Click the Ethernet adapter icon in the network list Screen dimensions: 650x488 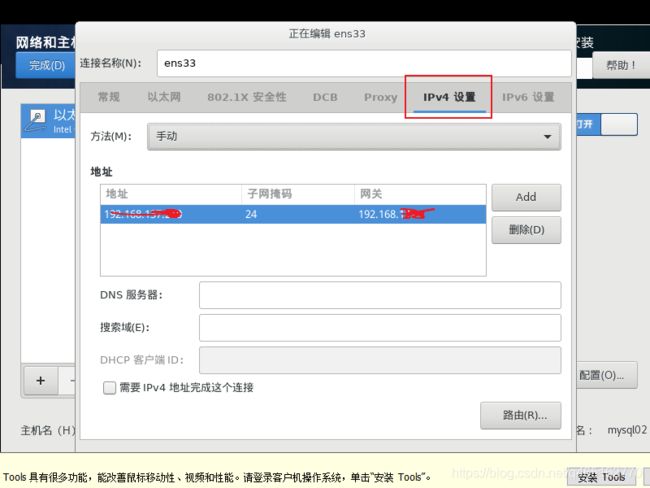tap(36, 120)
